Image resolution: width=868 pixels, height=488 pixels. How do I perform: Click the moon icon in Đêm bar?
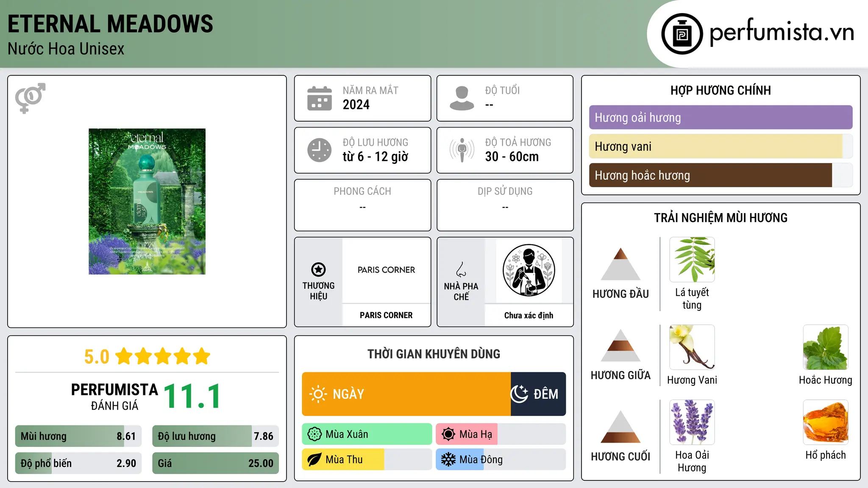click(x=519, y=394)
